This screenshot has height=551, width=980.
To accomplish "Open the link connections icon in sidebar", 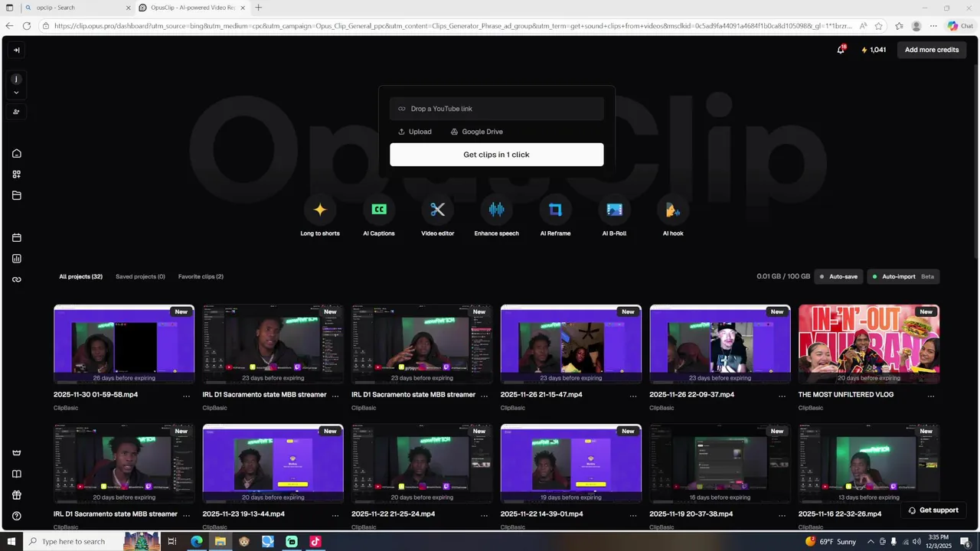I will point(17,279).
